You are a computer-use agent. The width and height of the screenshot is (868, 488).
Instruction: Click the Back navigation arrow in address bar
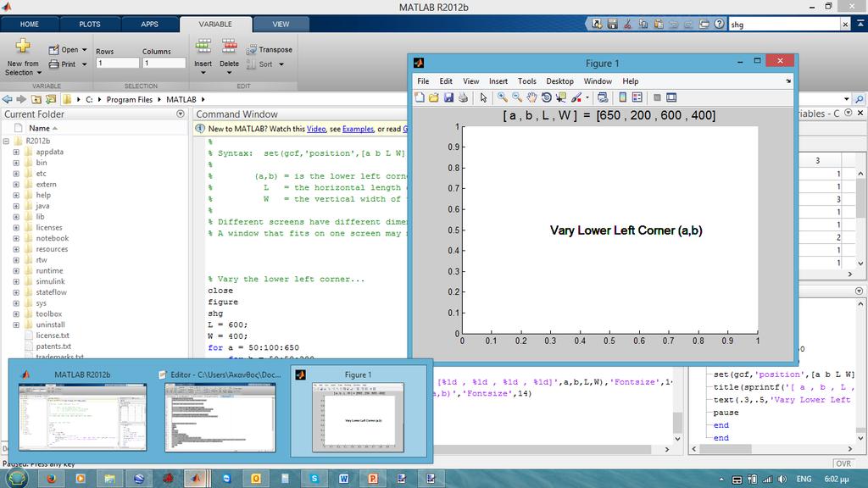(x=7, y=99)
